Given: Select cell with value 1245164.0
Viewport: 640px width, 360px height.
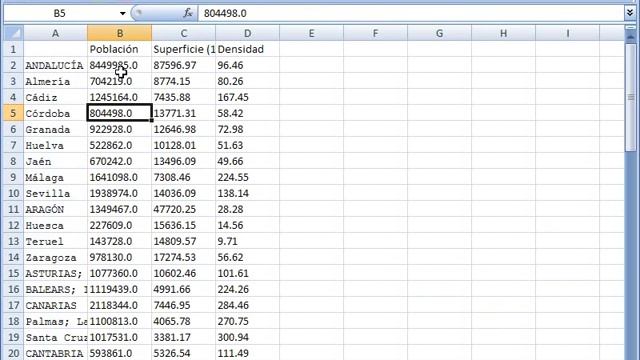Looking at the screenshot, I should 120,97.
